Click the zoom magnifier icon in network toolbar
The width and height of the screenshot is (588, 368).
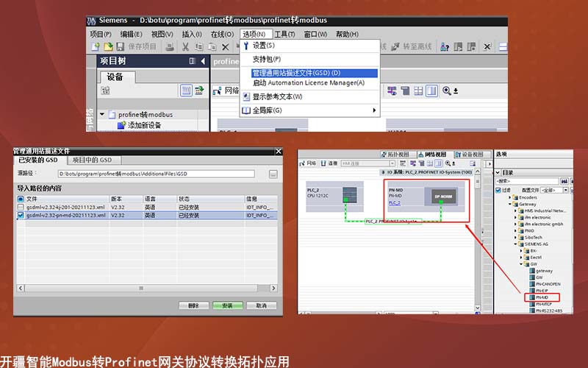pos(447,91)
